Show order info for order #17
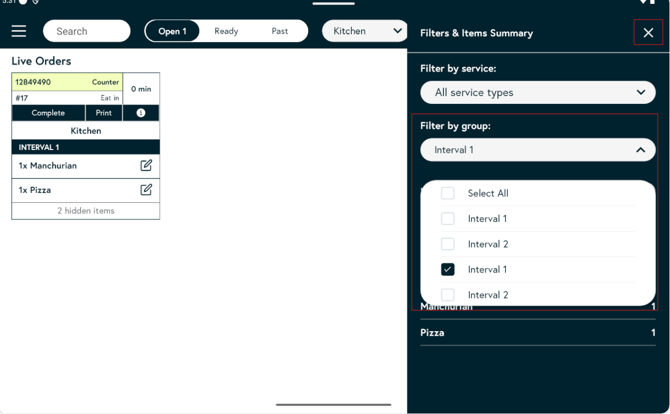Screen dimensions: 670x414 tap(140, 113)
